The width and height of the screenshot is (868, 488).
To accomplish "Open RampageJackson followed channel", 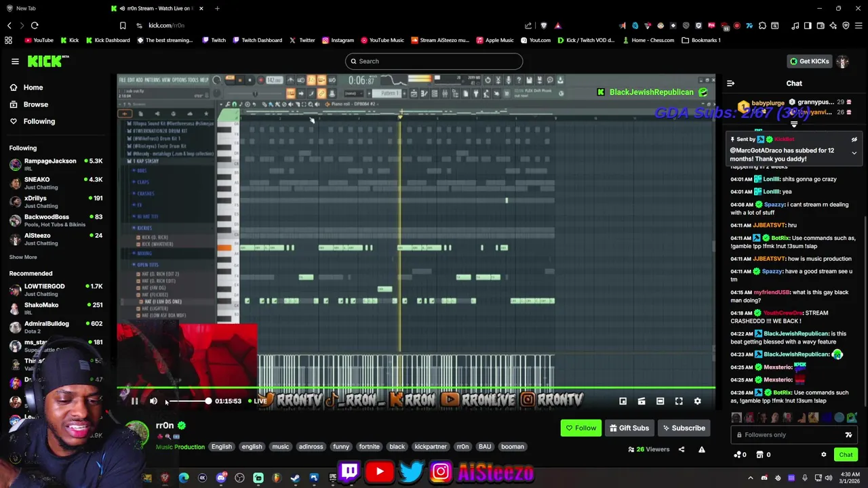I will pyautogui.click(x=56, y=164).
